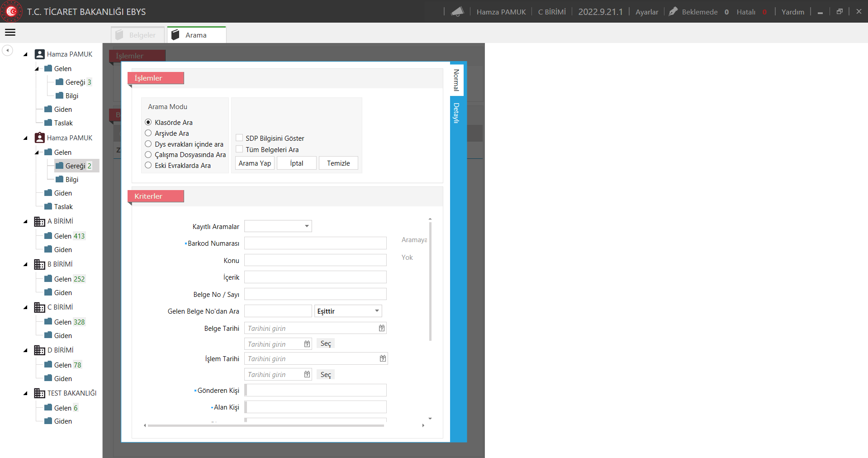Select Dys evrakları içinde ara option
Screen dimensions: 868x458
[148, 144]
